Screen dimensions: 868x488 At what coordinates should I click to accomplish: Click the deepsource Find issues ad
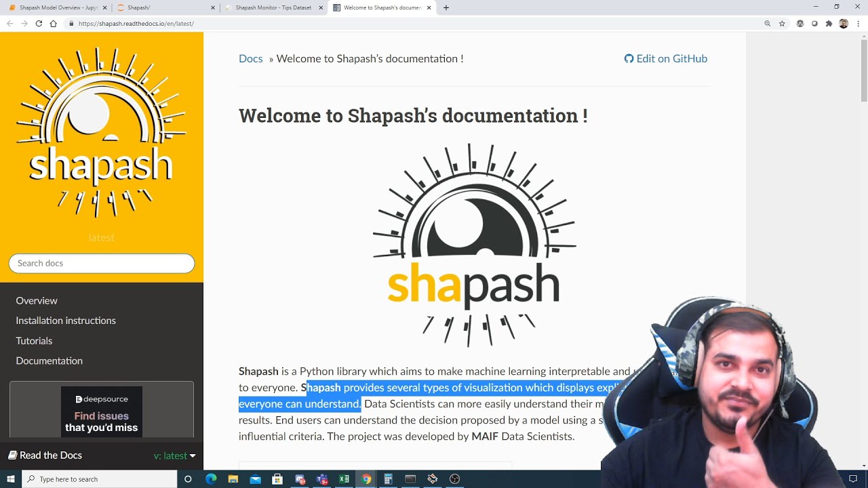pos(102,411)
